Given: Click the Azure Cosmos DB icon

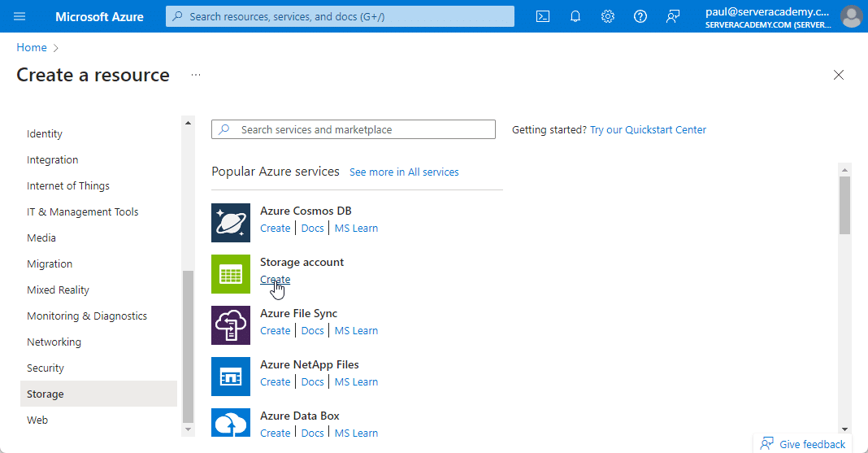Looking at the screenshot, I should [x=231, y=223].
